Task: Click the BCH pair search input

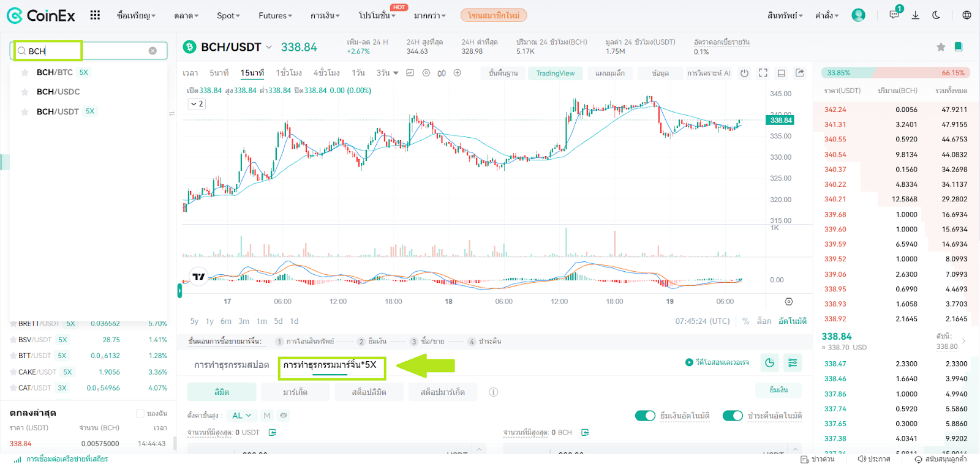Action: (x=88, y=51)
